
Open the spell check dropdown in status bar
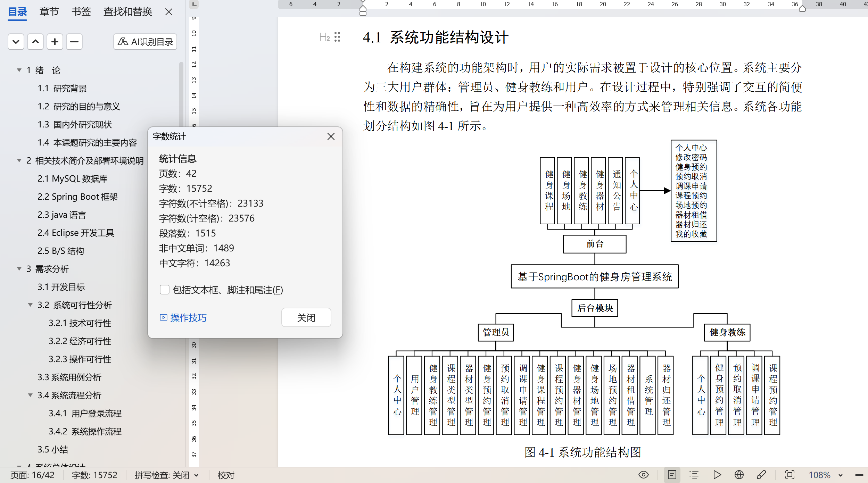click(x=197, y=475)
